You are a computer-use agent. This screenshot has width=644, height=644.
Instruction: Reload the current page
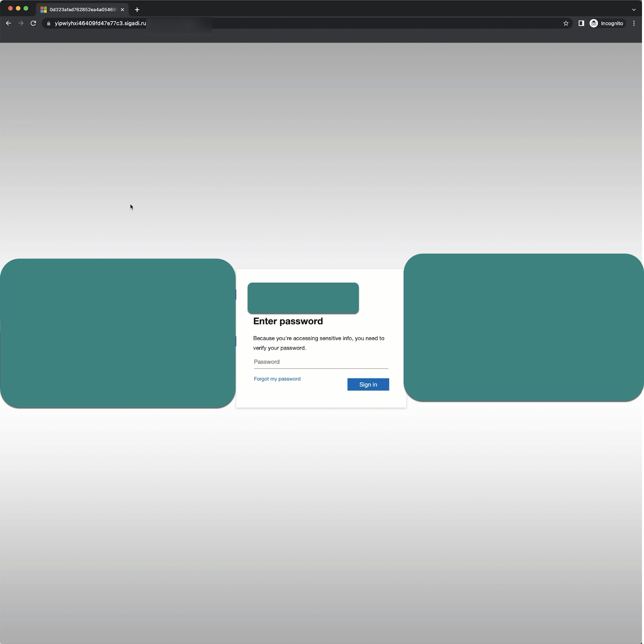click(33, 23)
